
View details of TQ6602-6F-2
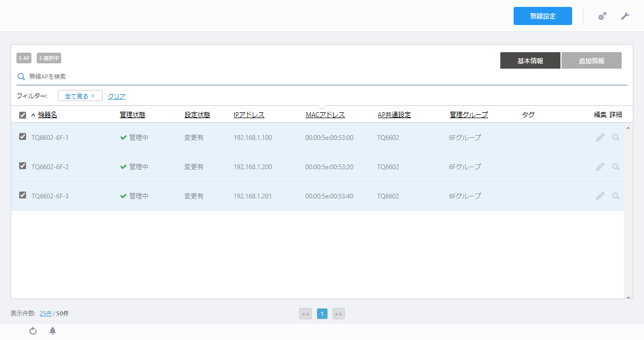pyautogui.click(x=616, y=167)
